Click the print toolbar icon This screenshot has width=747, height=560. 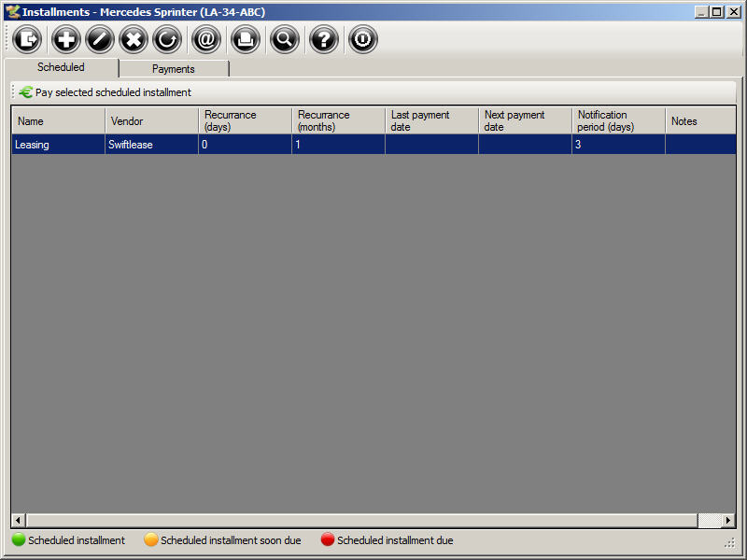point(245,39)
